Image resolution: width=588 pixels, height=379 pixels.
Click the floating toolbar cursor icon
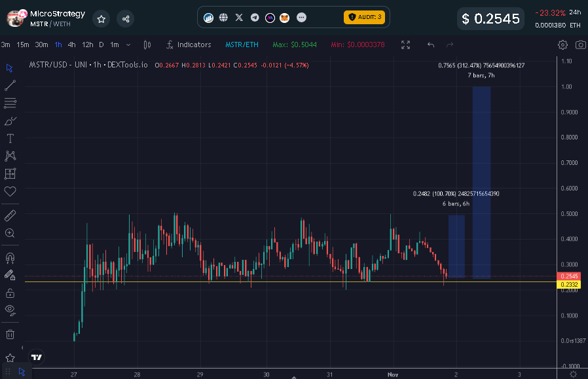(22, 372)
